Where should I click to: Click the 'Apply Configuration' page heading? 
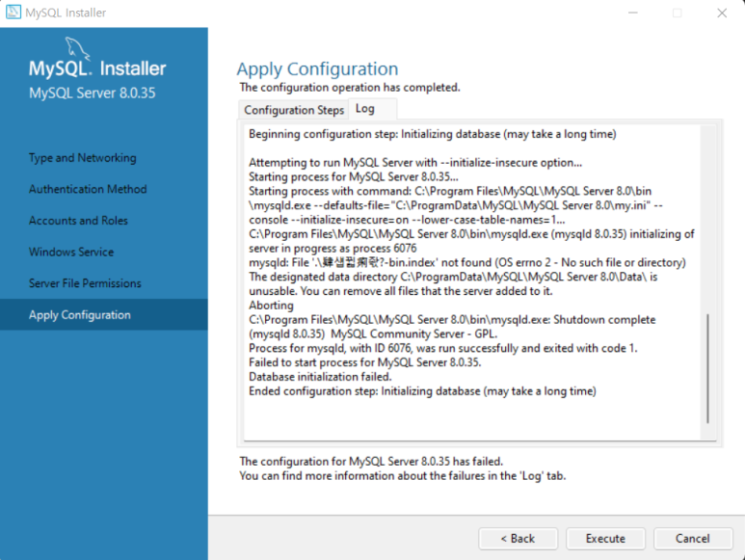pyautogui.click(x=317, y=69)
